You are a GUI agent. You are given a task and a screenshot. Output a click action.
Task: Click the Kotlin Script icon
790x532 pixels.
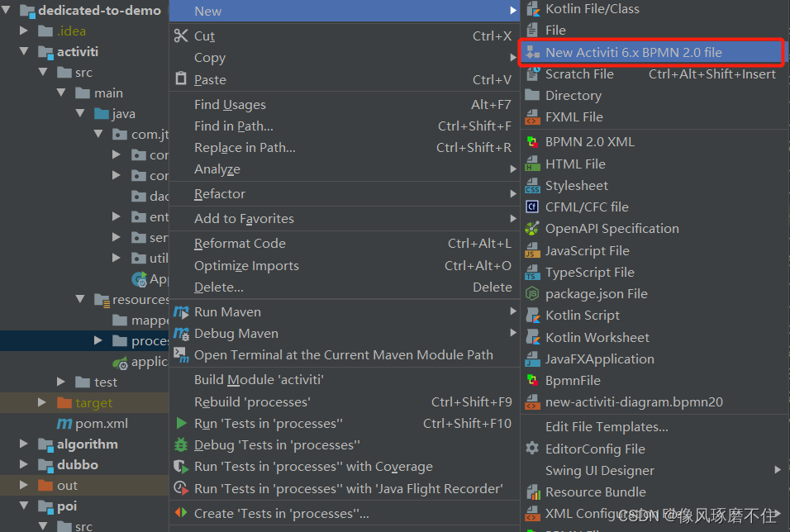[x=532, y=316]
